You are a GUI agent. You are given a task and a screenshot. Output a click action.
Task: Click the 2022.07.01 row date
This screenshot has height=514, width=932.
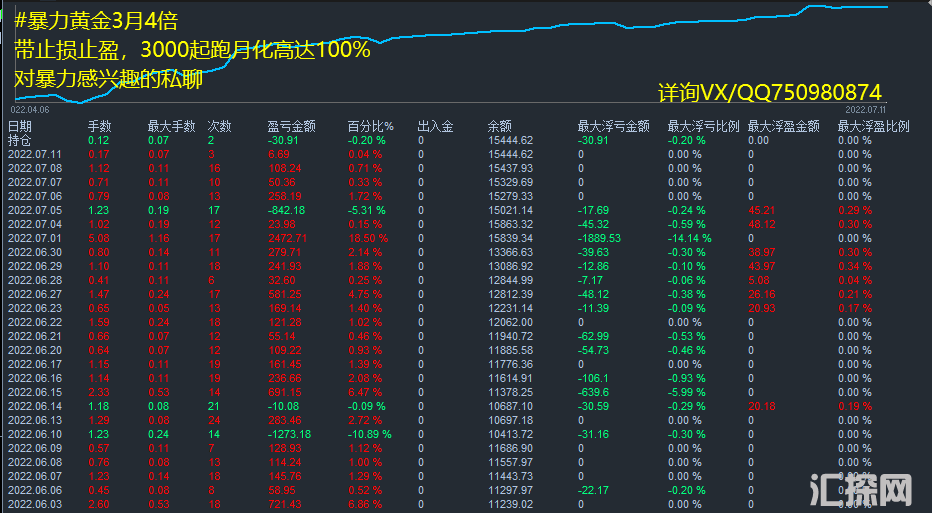click(35, 239)
